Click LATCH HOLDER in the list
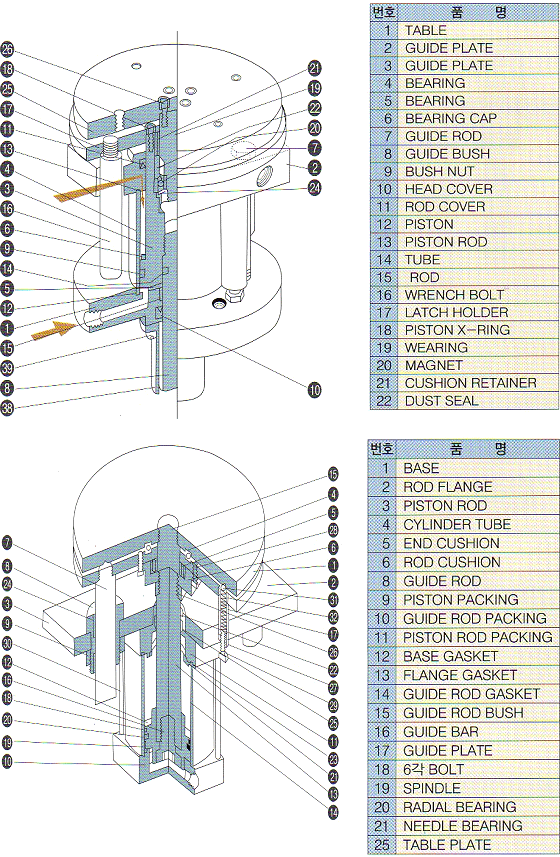Viewport: 560px width, 857px height. pos(464,312)
